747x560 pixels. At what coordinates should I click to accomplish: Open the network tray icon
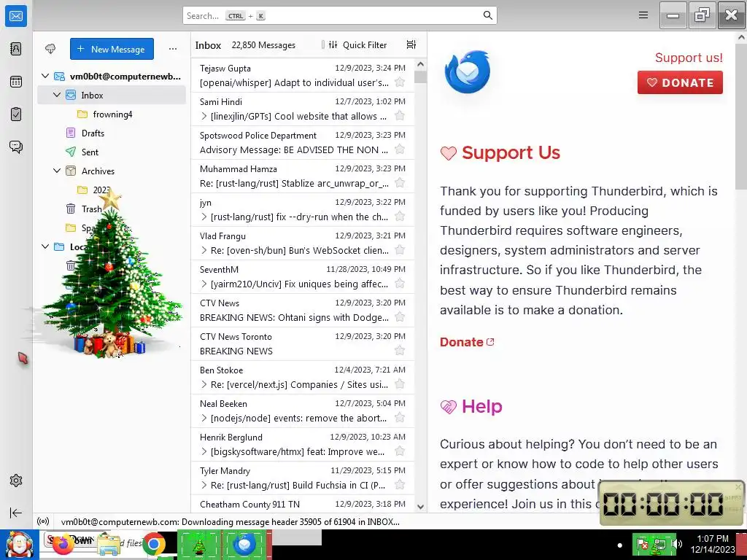659,544
